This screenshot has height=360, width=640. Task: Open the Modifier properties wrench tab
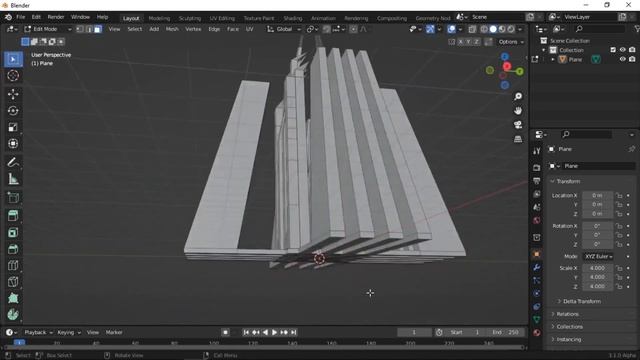click(x=537, y=267)
